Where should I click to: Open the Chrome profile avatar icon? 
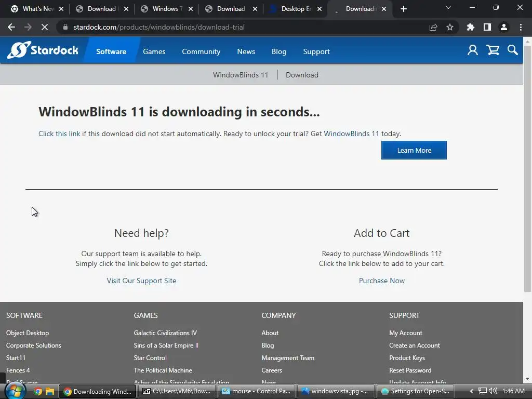tap(504, 27)
